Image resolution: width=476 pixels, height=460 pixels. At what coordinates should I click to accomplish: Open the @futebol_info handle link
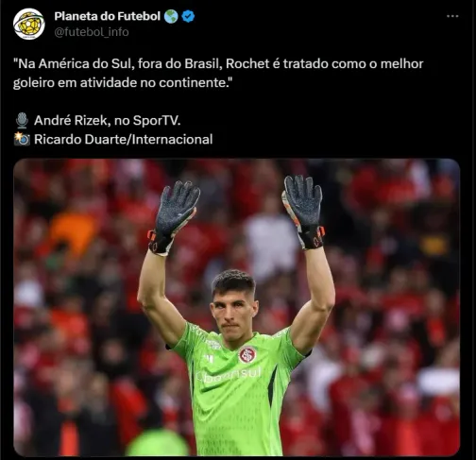[92, 32]
